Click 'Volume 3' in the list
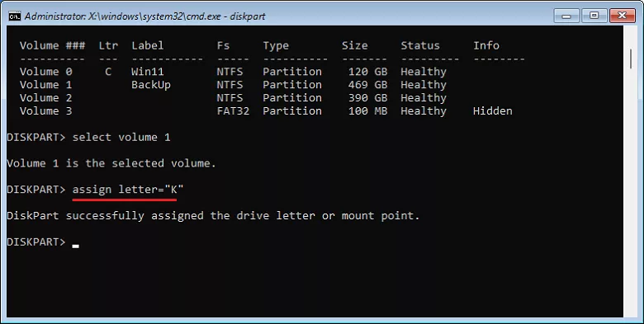This screenshot has height=324, width=644. (46, 111)
